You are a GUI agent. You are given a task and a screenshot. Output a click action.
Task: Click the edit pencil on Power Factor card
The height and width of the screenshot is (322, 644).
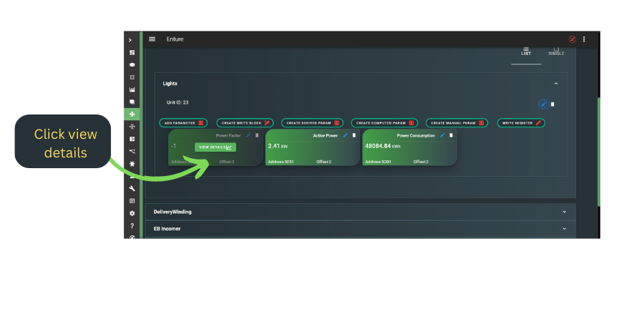point(248,135)
